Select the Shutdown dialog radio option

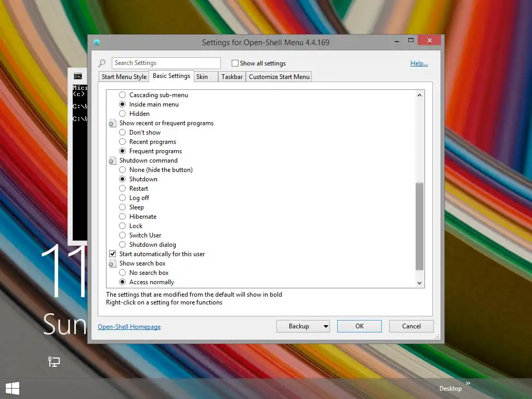tap(123, 245)
